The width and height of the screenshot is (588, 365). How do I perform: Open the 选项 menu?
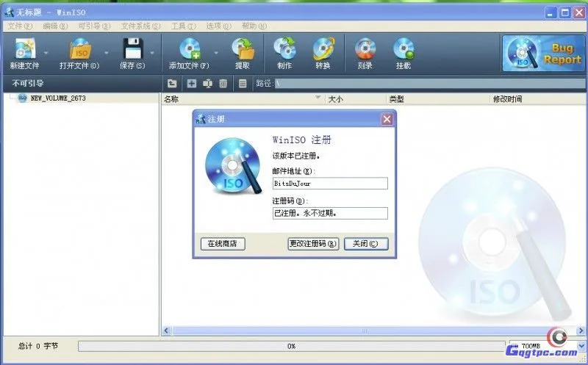[218, 26]
